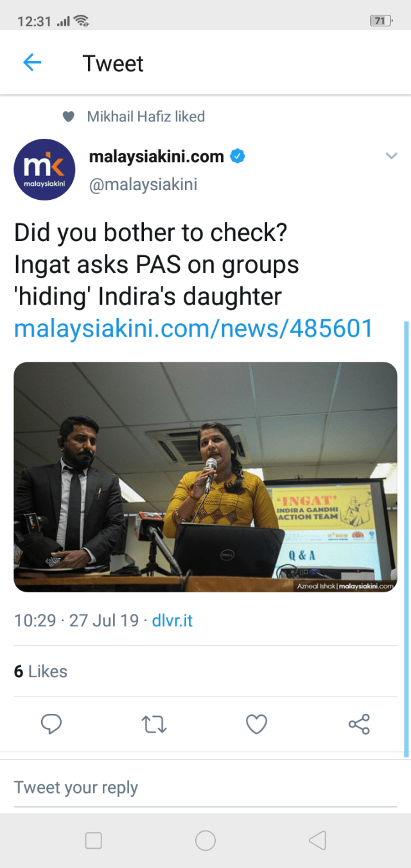This screenshot has width=411, height=868.
Task: Tap the Tweet your reply field
Action: click(205, 788)
